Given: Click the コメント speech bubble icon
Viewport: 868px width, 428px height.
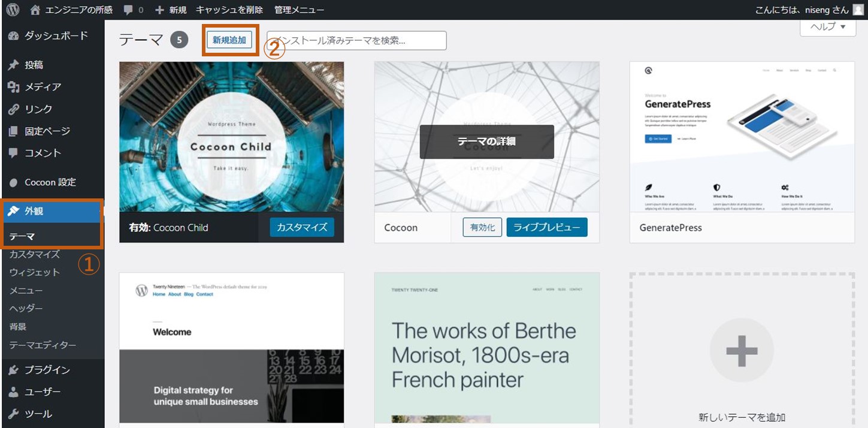Looking at the screenshot, I should point(14,153).
